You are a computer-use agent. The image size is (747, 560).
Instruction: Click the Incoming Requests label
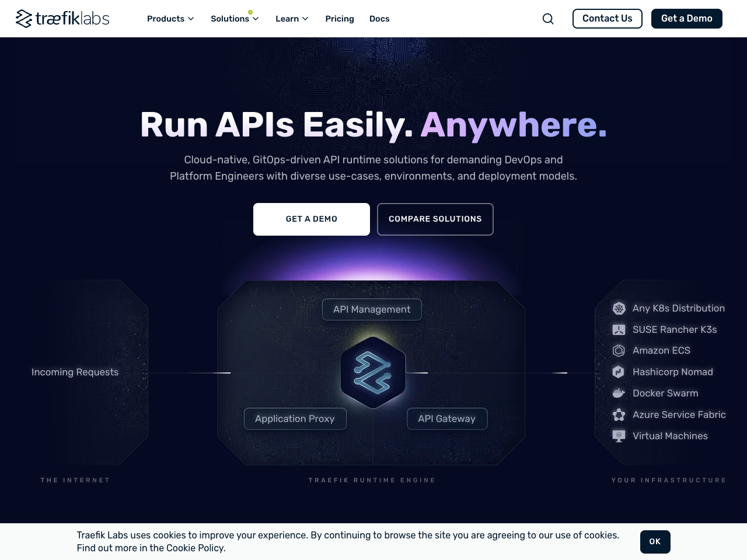(x=75, y=372)
